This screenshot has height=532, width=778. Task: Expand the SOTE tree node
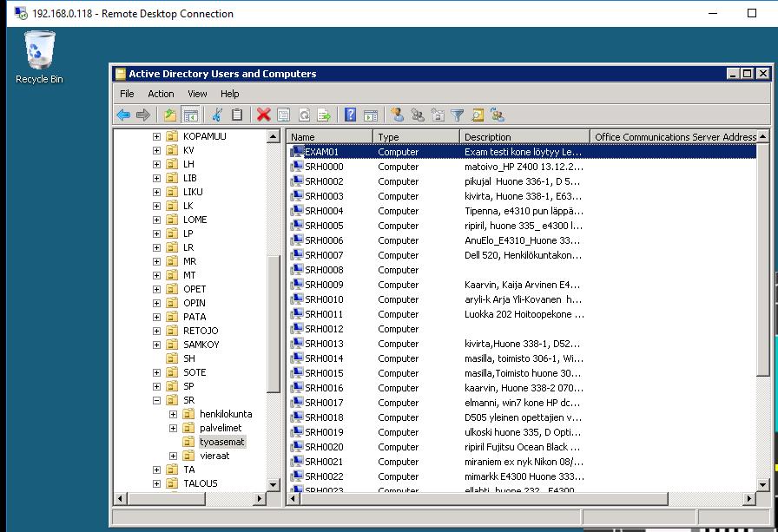coord(157,372)
